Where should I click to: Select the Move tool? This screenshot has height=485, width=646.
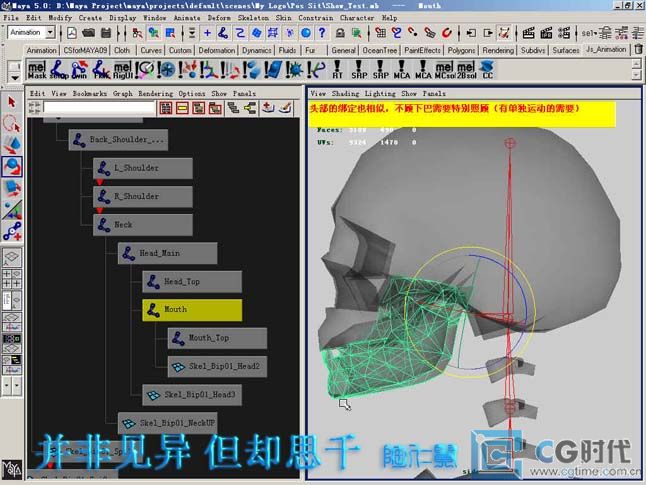point(12,145)
